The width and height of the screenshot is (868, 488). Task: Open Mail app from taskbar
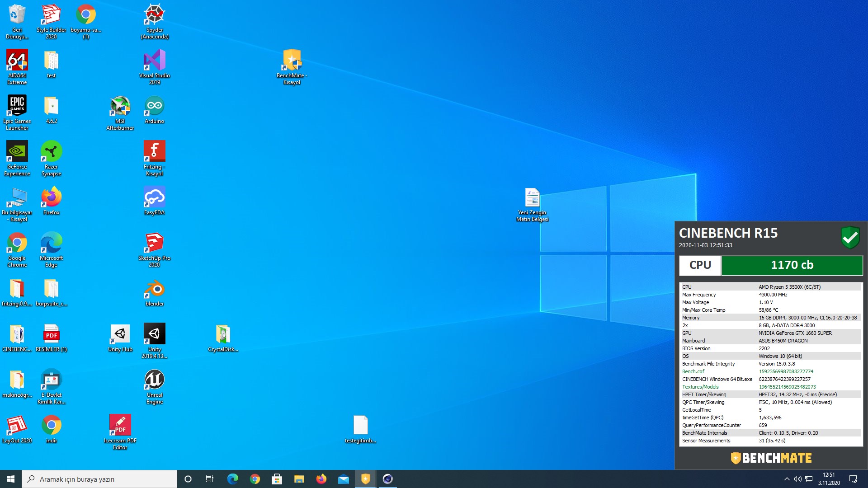343,479
